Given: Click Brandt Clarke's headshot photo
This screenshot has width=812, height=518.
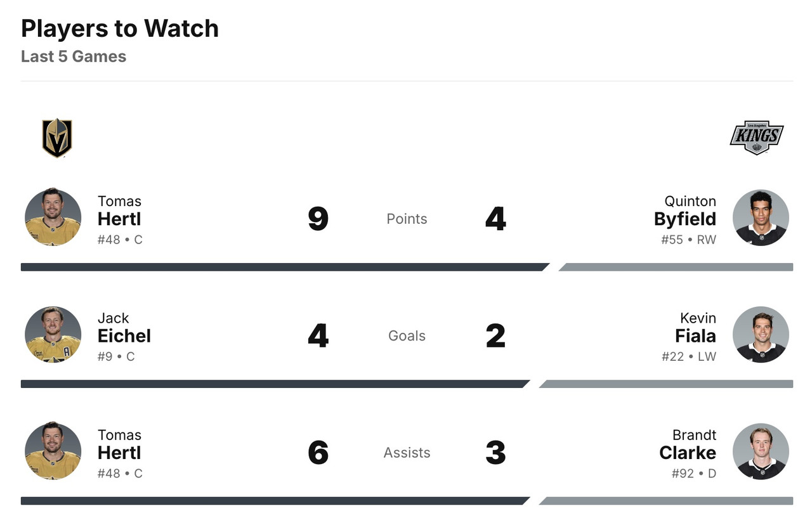Looking at the screenshot, I should point(761,451).
